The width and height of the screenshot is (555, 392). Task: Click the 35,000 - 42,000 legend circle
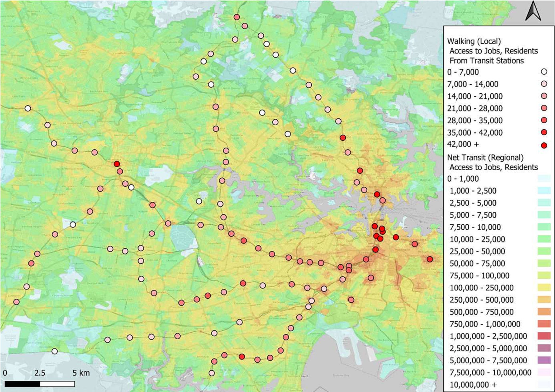544,132
